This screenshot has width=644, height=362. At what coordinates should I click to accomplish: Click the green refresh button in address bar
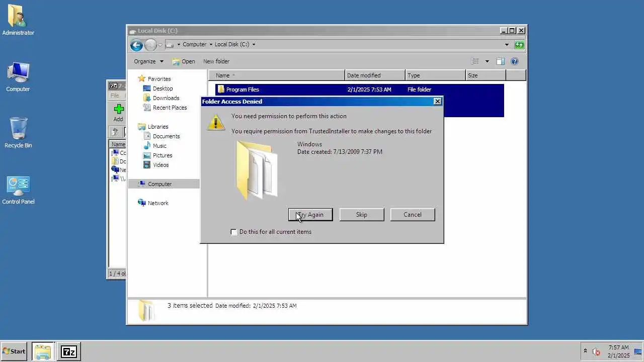coord(519,45)
